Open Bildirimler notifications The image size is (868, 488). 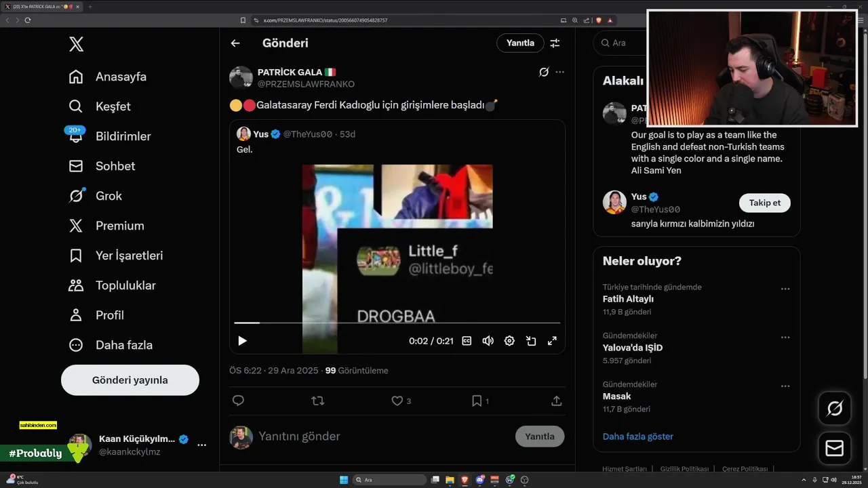(110, 136)
